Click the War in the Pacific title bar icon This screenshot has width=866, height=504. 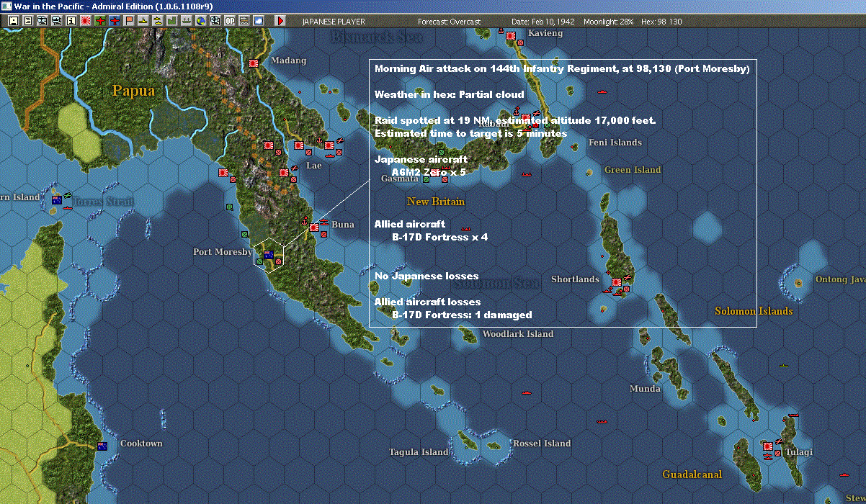(6, 6)
